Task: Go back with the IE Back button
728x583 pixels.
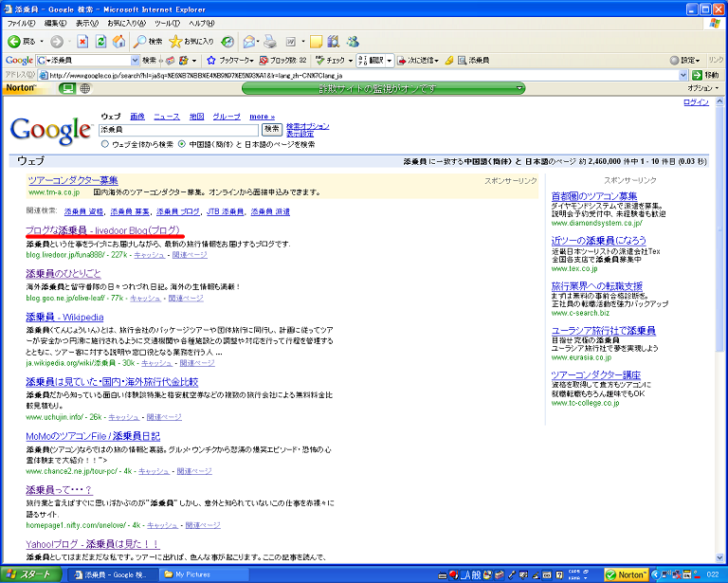Action: [x=21, y=42]
